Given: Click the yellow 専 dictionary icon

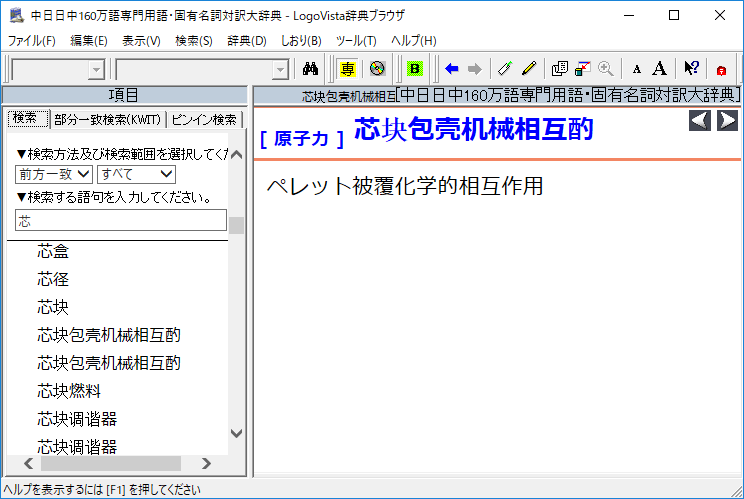Looking at the screenshot, I should pos(347,69).
